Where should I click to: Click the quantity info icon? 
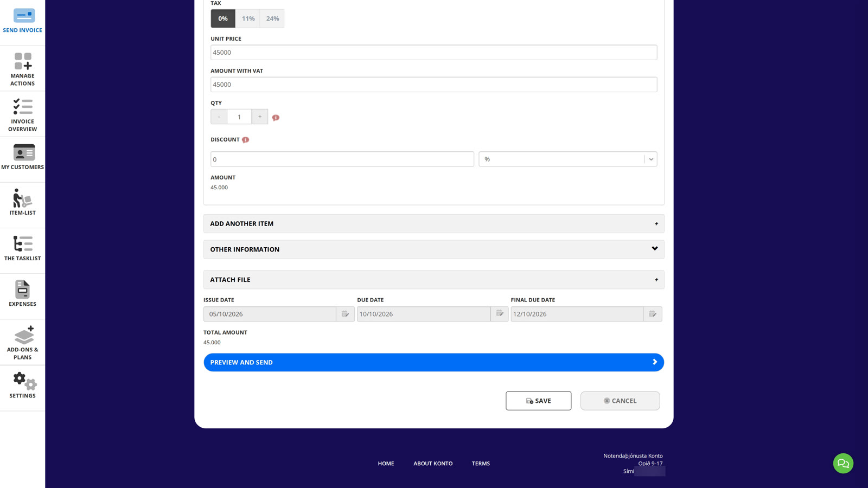[x=276, y=118]
